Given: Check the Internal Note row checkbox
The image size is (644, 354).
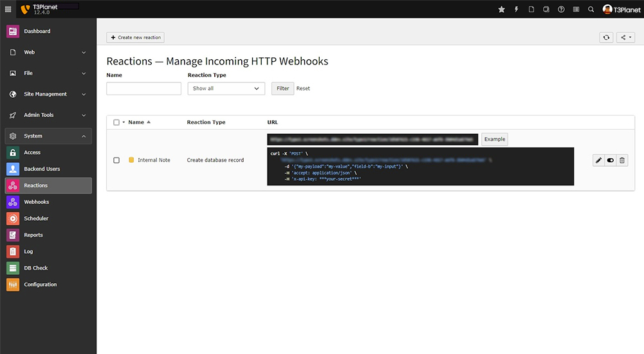Looking at the screenshot, I should (116, 160).
